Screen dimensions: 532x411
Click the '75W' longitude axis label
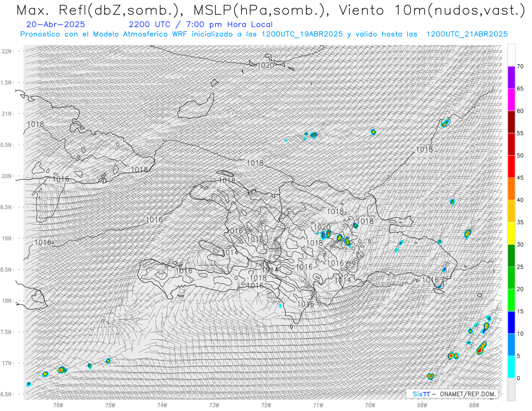[110, 405]
